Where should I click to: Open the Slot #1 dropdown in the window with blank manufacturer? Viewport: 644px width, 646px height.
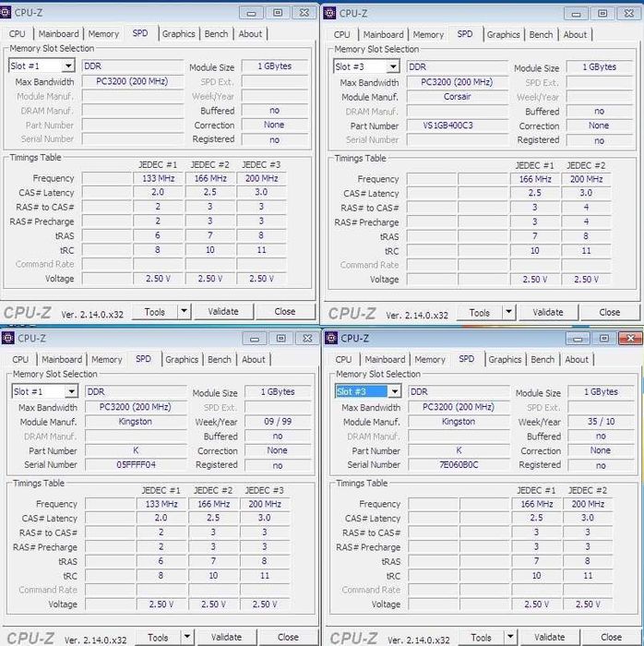(68, 66)
